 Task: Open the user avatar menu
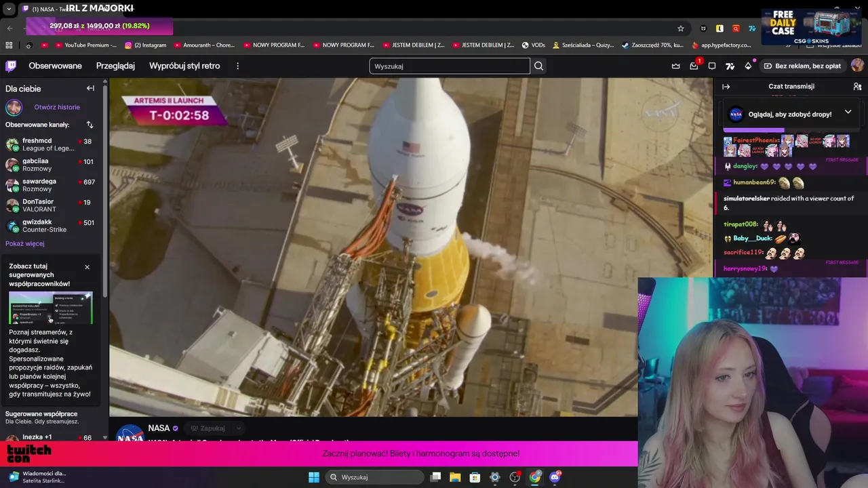857,66
